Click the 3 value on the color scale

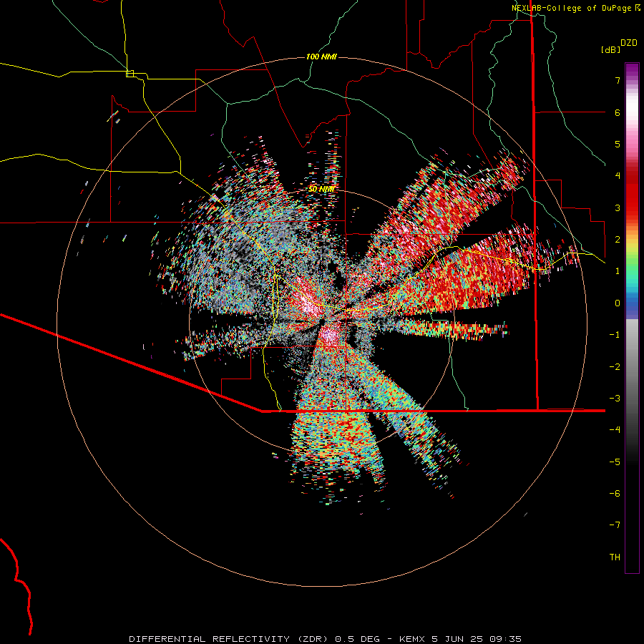pos(618,208)
